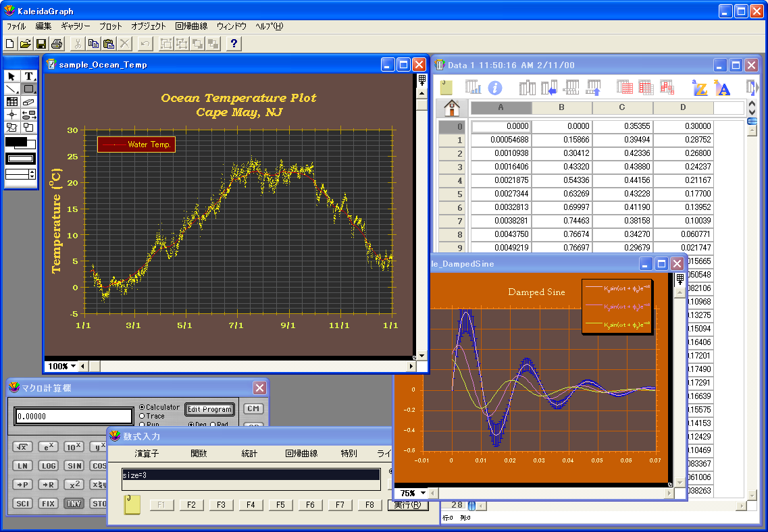Image resolution: width=768 pixels, height=532 pixels.
Task: Select the Calculator radio button
Action: coord(142,407)
